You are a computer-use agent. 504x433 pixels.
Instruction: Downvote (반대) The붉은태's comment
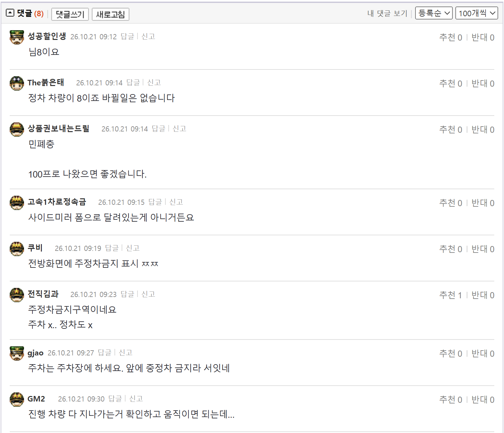[x=483, y=83]
